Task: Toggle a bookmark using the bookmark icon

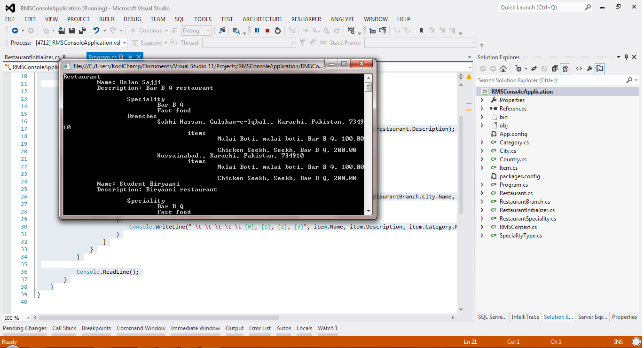Action: tap(420, 30)
